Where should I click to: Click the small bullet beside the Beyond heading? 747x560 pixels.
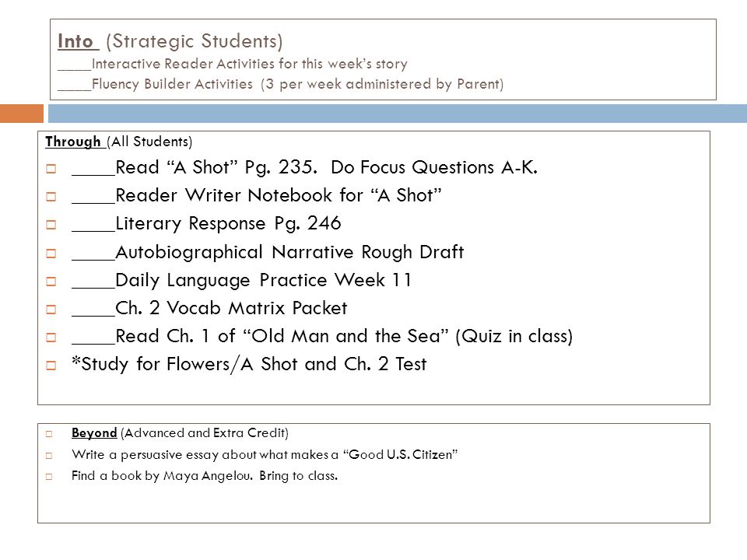[48, 434]
